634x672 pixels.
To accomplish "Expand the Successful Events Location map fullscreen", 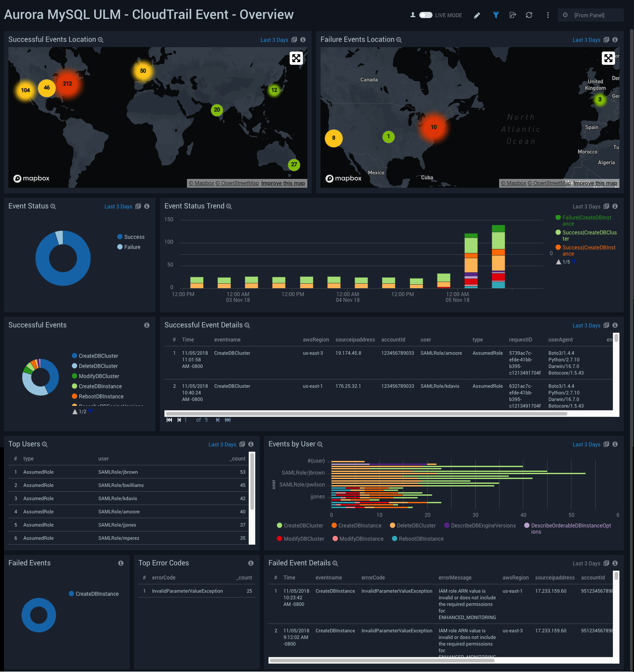I will point(296,58).
